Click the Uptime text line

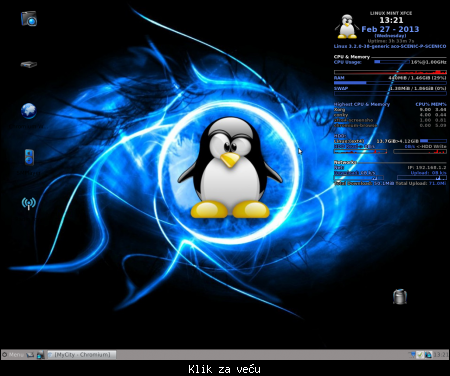click(x=391, y=41)
